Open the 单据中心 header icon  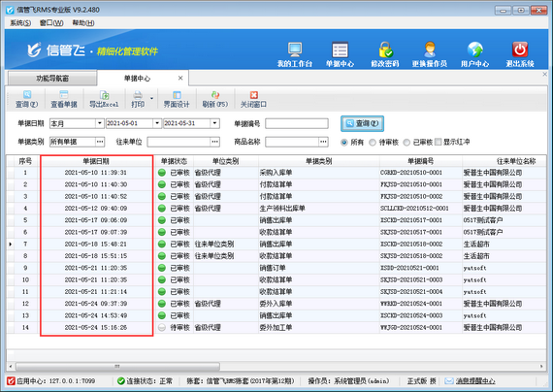(340, 49)
